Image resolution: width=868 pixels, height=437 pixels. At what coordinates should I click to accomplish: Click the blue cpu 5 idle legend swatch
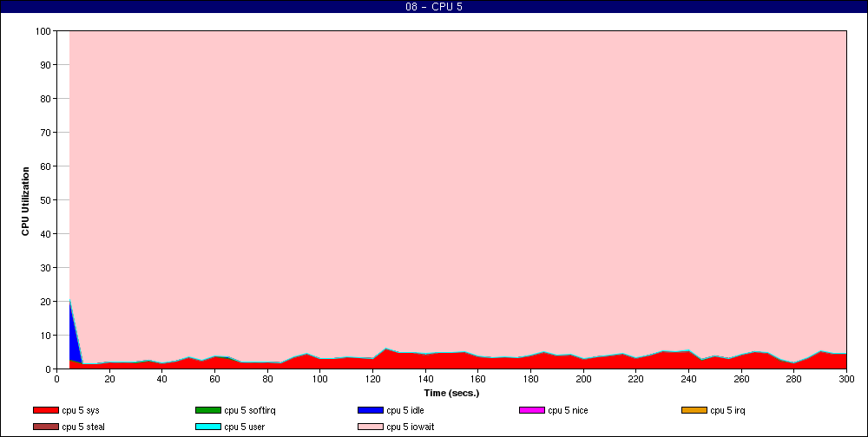(x=371, y=410)
